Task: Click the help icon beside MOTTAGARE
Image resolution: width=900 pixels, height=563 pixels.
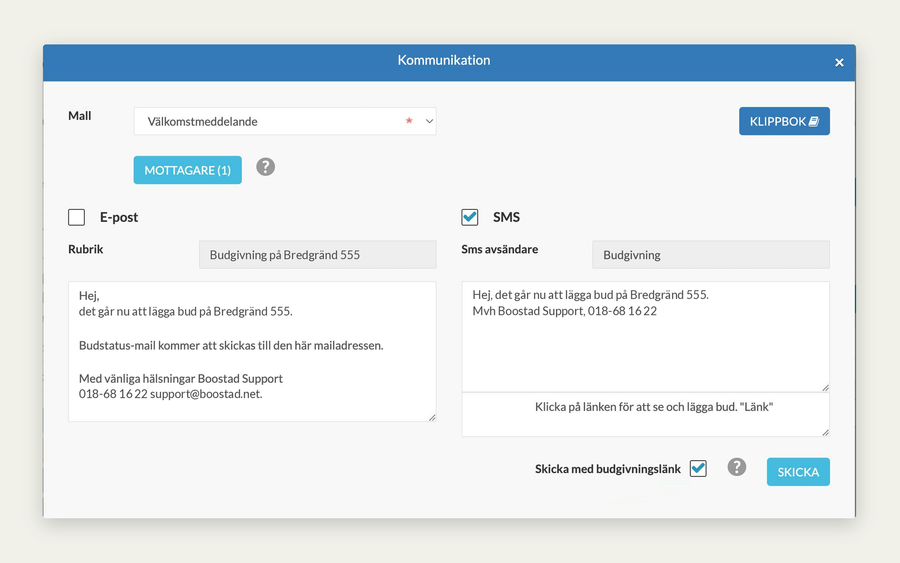Action: [265, 167]
